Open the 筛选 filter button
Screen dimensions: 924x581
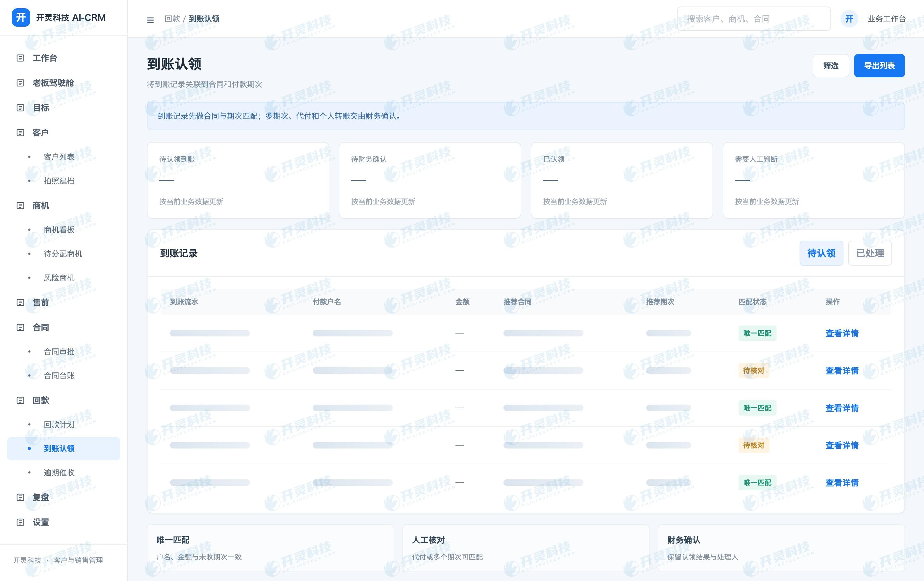click(x=831, y=66)
